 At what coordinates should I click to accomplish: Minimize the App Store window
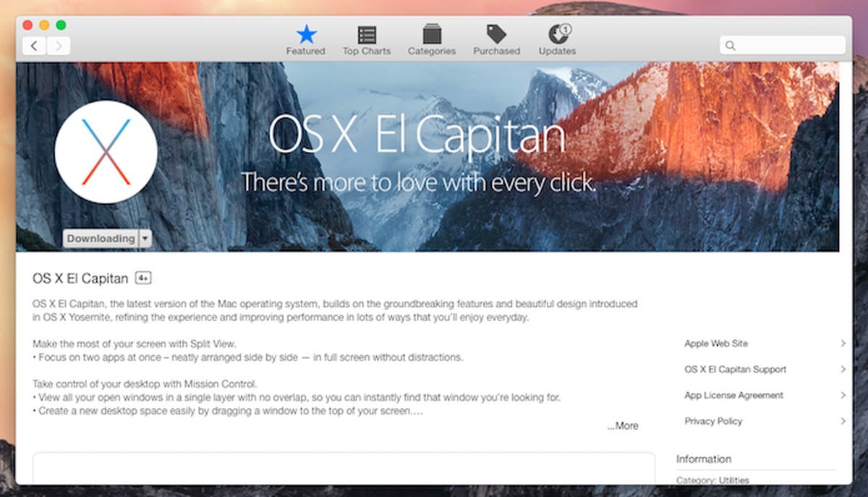tap(44, 25)
